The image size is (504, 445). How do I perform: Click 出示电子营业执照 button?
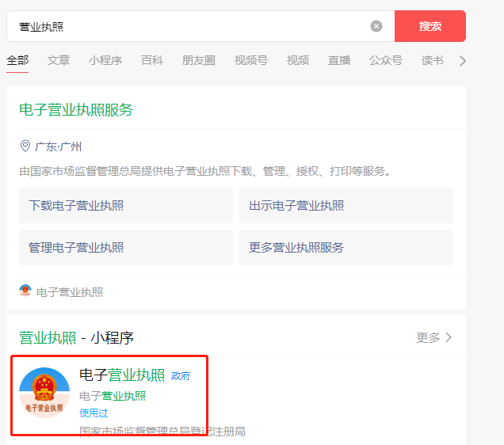pyautogui.click(x=346, y=206)
